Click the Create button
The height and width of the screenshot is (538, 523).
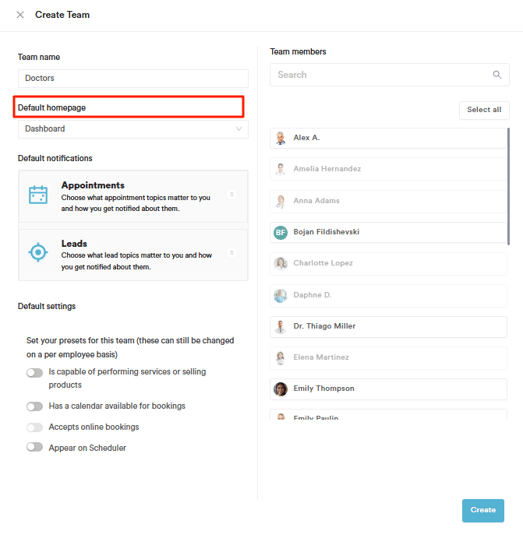(483, 510)
